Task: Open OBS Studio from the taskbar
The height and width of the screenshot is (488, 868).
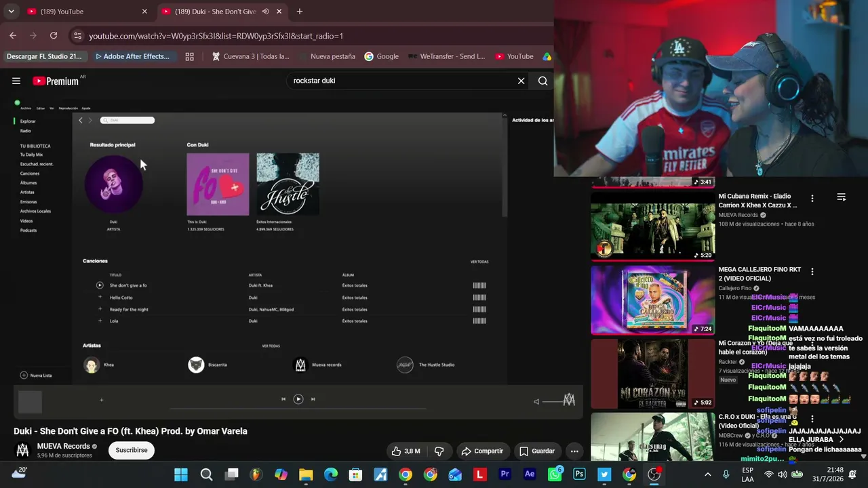Action: [x=654, y=474]
